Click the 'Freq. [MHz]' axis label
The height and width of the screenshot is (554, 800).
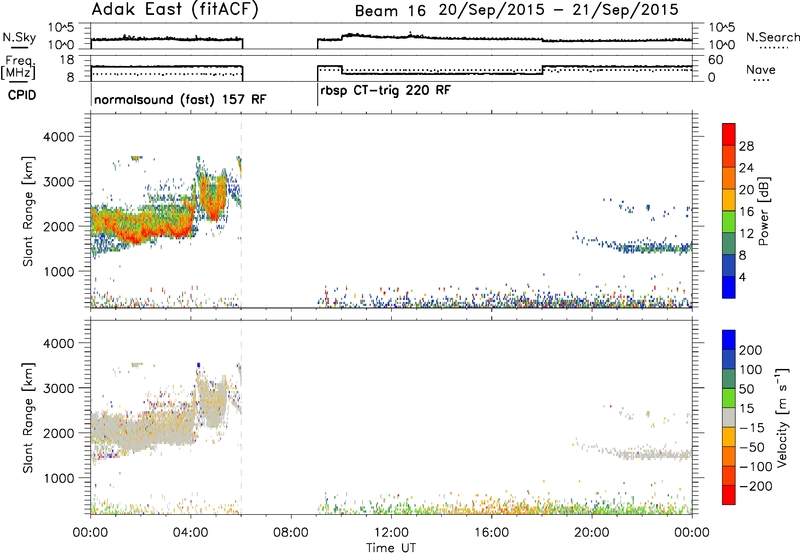pyautogui.click(x=19, y=67)
